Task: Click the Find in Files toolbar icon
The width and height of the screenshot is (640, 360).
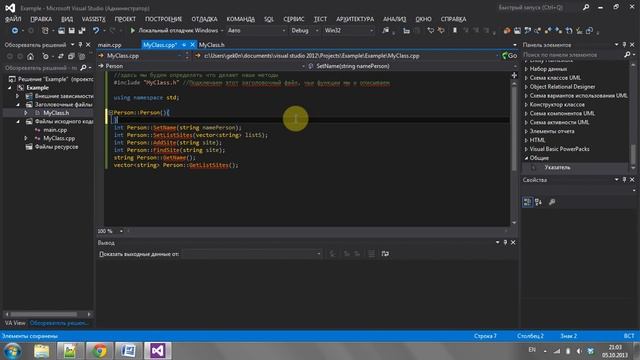Action: click(x=386, y=31)
